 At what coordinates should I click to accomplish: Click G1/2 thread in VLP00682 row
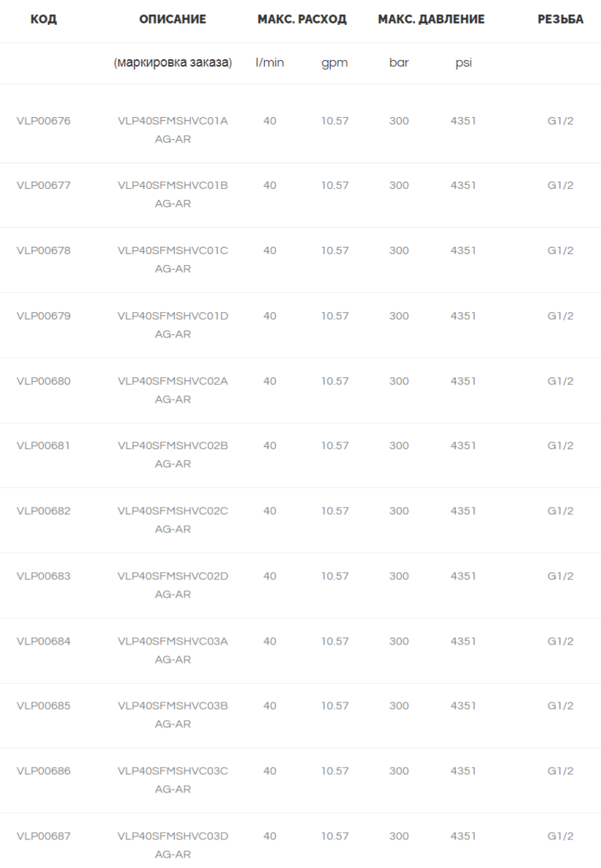[561, 511]
